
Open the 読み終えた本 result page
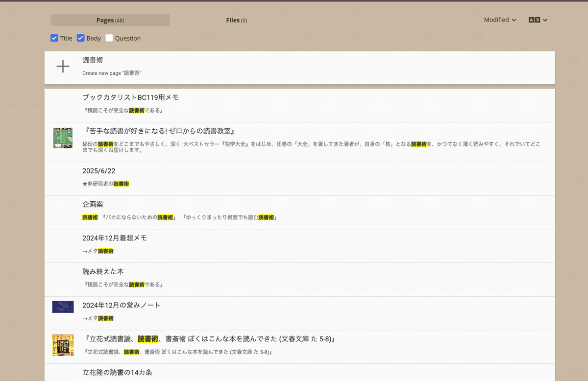[x=103, y=271]
